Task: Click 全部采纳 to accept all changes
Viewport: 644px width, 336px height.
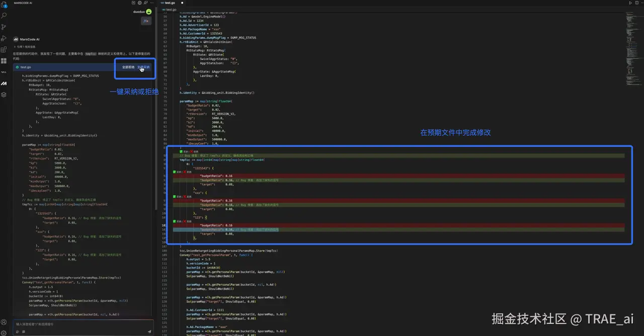Action: [143, 67]
